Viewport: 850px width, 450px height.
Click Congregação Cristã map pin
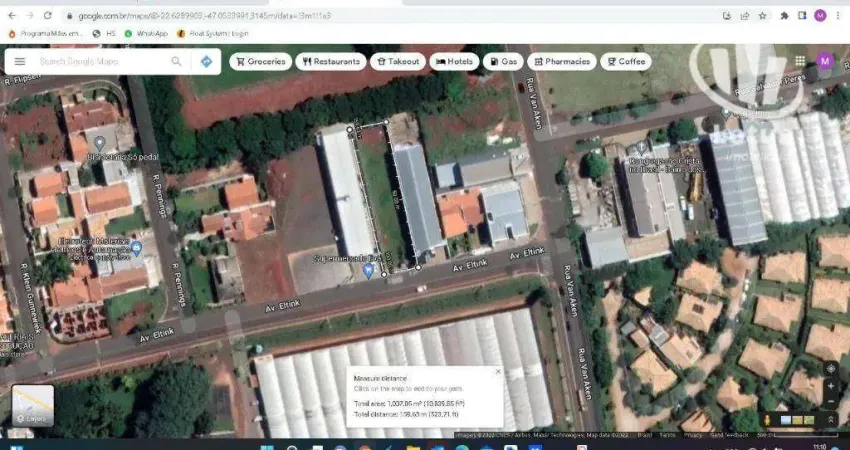tap(641, 147)
